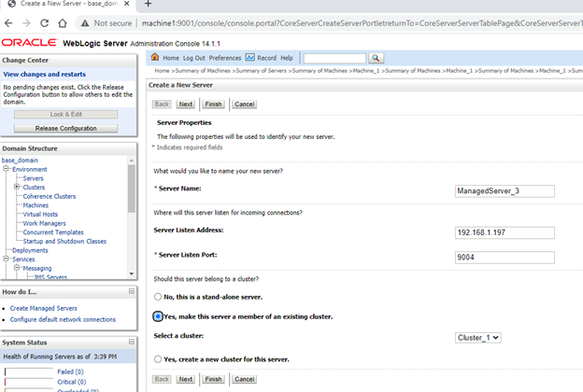This screenshot has width=583, height=392.
Task: Click the top Next button
Action: [x=186, y=104]
